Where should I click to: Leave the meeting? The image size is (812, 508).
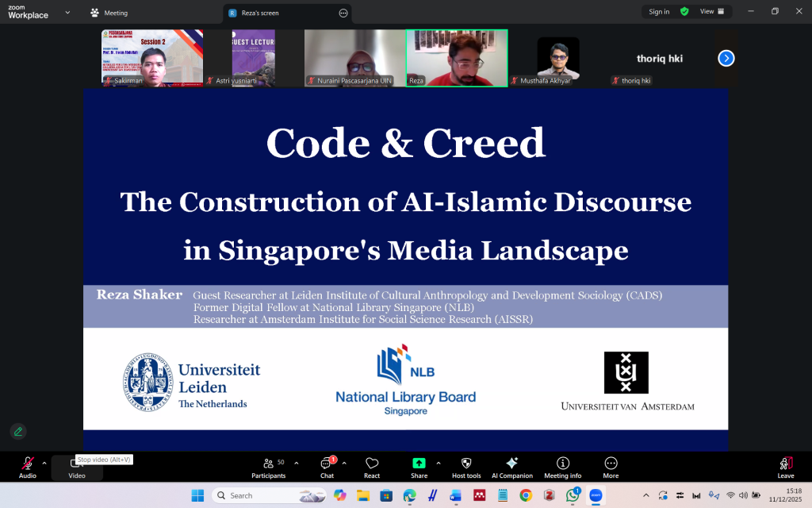click(785, 468)
